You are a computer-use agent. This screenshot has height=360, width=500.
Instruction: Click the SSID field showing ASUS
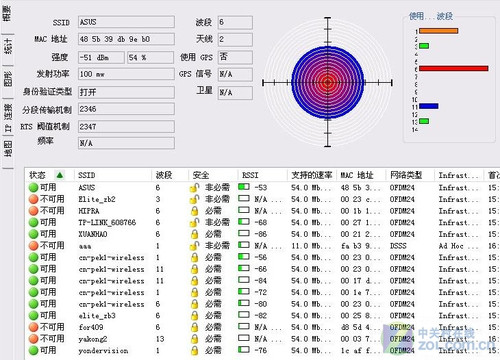[126, 22]
